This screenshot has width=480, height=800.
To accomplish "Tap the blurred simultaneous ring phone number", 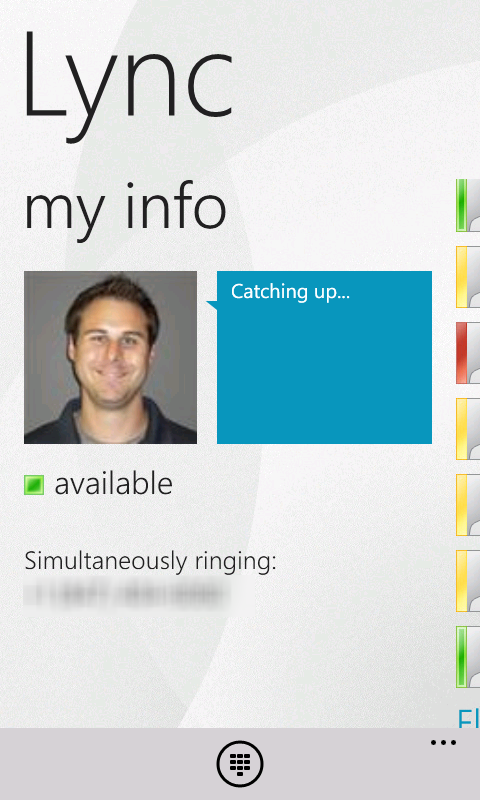I will (x=127, y=594).
